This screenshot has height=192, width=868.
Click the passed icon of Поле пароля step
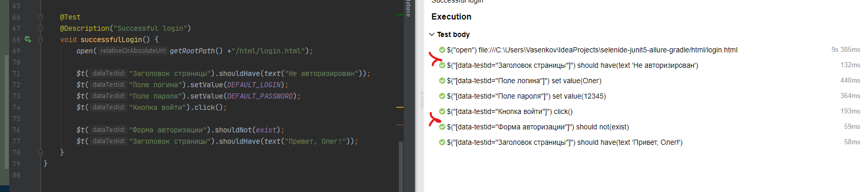click(442, 96)
